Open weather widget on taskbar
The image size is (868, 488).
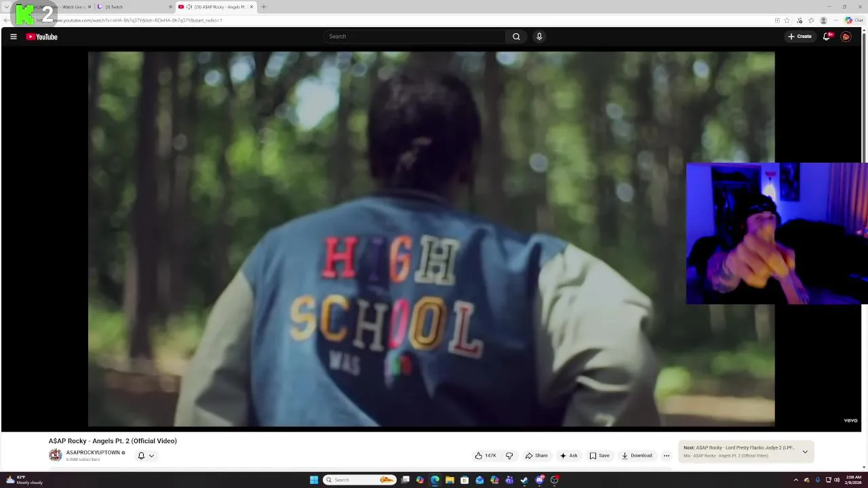coord(24,480)
